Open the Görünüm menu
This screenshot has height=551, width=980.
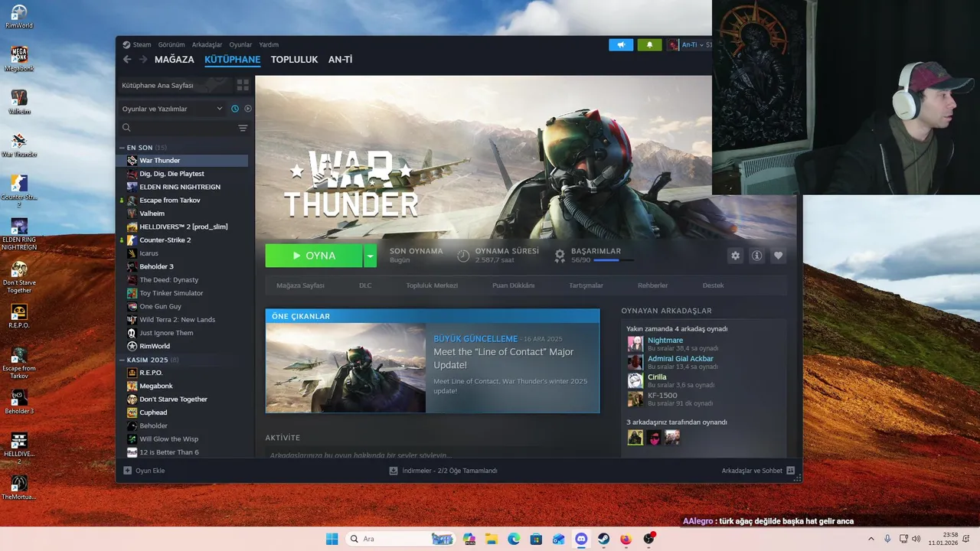(x=171, y=44)
